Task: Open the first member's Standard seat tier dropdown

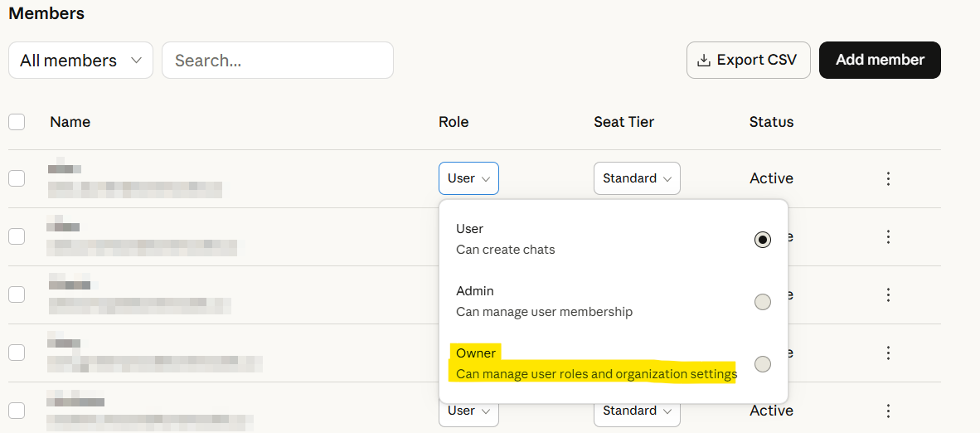Action: 637,178
